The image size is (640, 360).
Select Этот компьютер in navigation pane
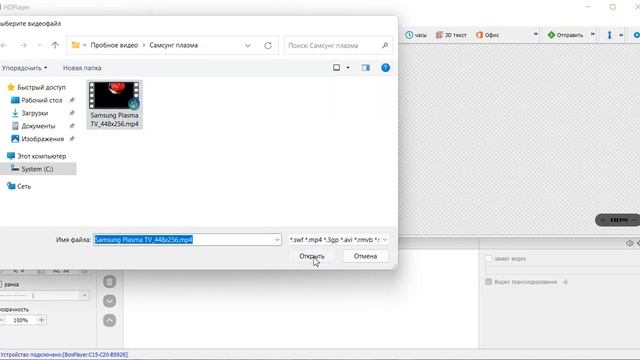41,156
